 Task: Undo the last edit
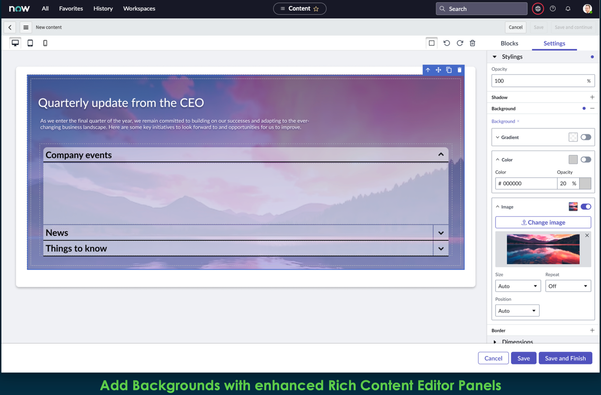tap(447, 43)
